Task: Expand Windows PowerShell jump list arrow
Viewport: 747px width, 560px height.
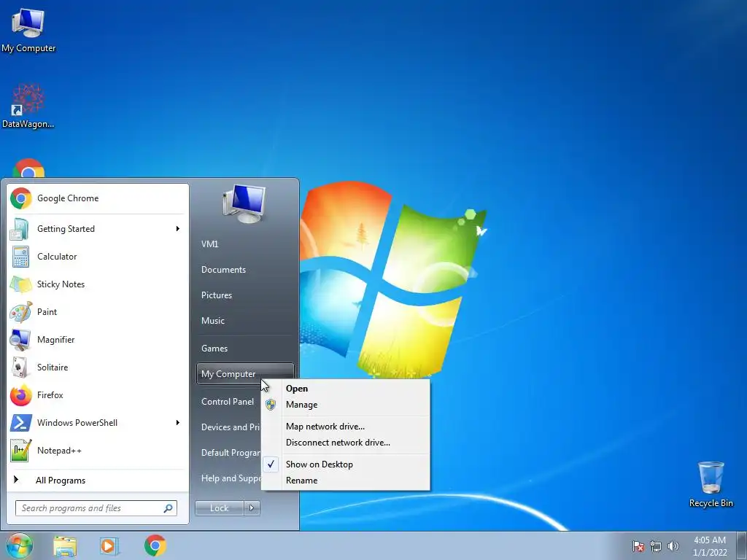Action: point(178,423)
